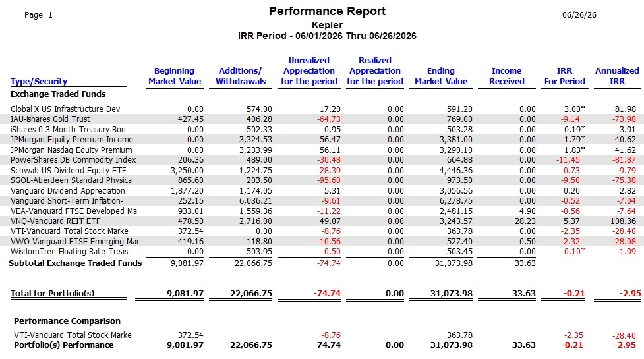Select Unrealized Appreciation for the period header

click(309, 71)
